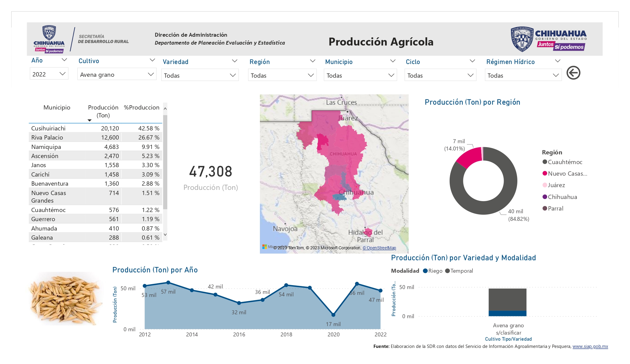
Task: Select the Nuevo Casas Grandes table row
Action: 96,197
